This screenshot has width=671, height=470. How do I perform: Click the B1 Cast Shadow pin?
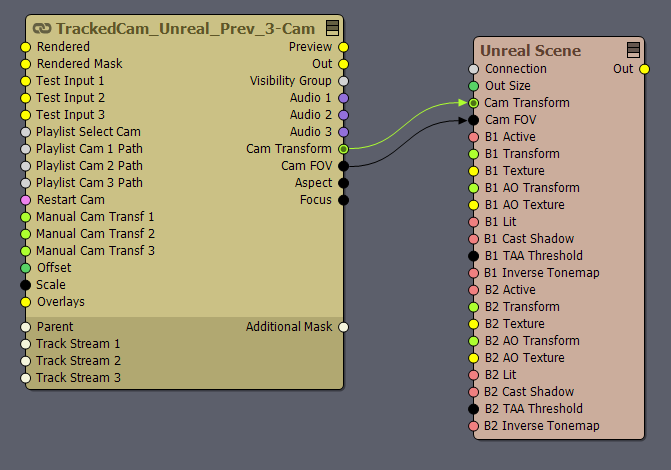[474, 239]
